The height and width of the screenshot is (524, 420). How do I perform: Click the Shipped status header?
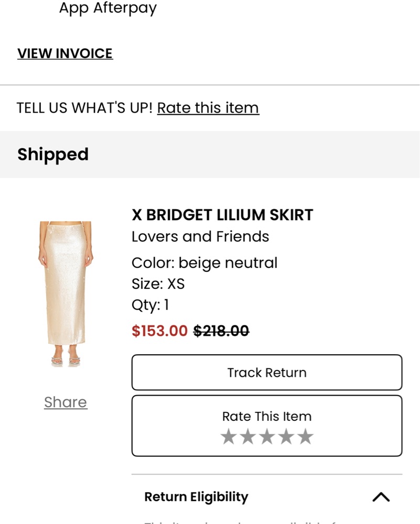(x=53, y=155)
